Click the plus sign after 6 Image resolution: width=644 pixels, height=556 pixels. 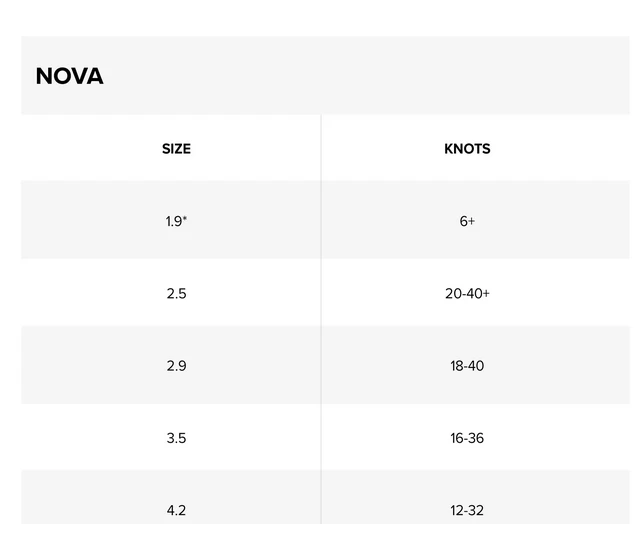(x=471, y=221)
